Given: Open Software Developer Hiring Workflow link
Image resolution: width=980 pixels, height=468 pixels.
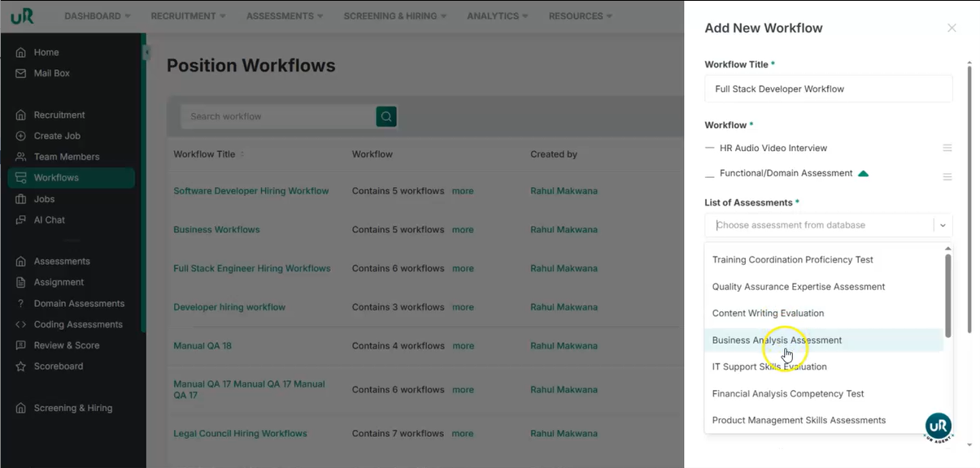Looking at the screenshot, I should (x=250, y=191).
